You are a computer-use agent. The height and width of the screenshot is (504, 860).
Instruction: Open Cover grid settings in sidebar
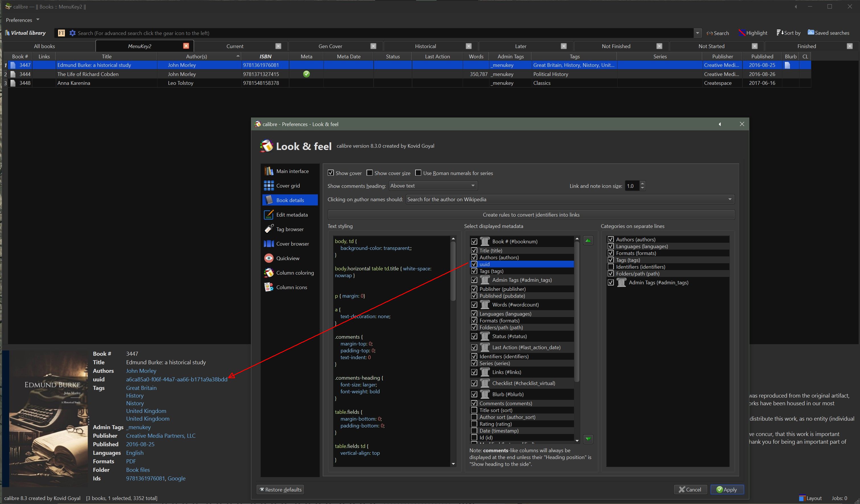288,186
